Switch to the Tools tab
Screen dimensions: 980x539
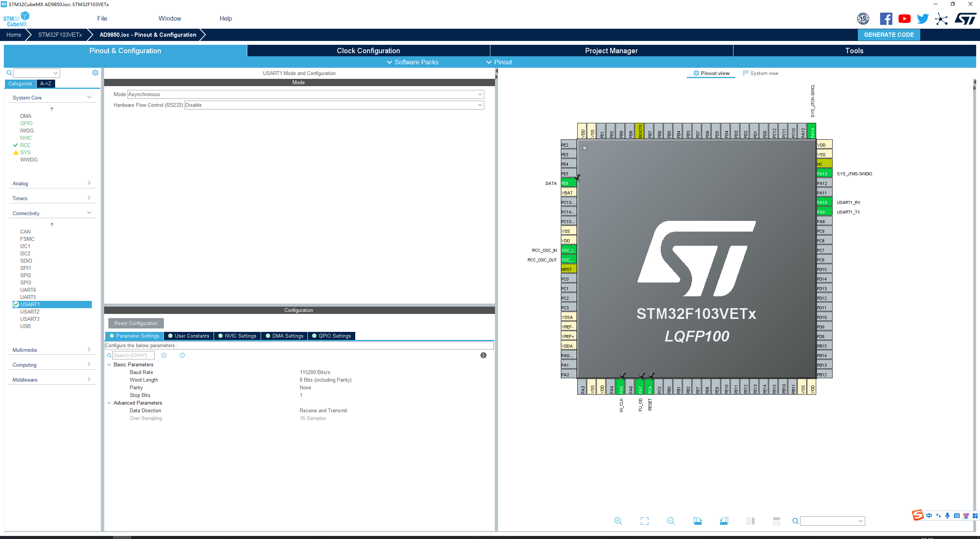[x=854, y=51]
